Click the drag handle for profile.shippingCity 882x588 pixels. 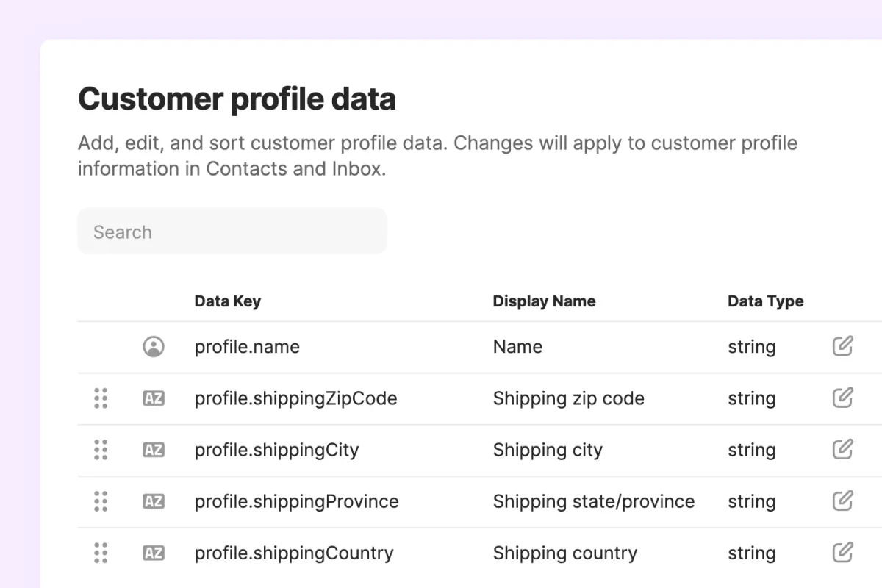(101, 450)
